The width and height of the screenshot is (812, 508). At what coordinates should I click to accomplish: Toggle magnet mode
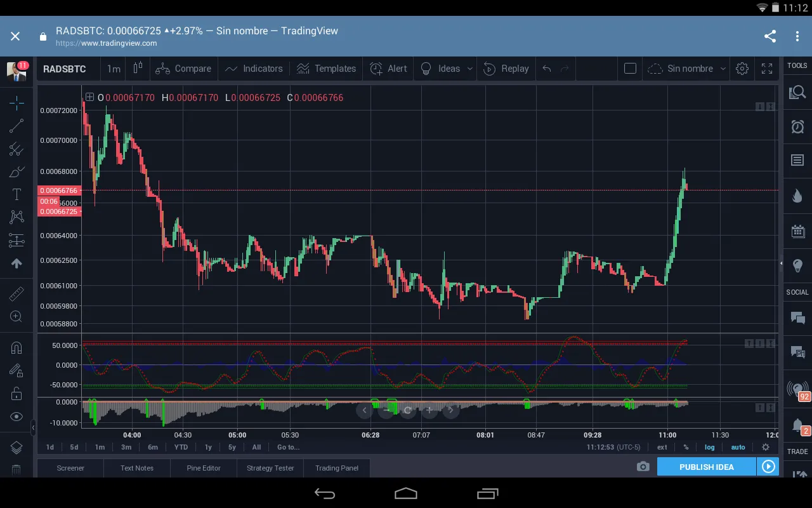(x=16, y=347)
